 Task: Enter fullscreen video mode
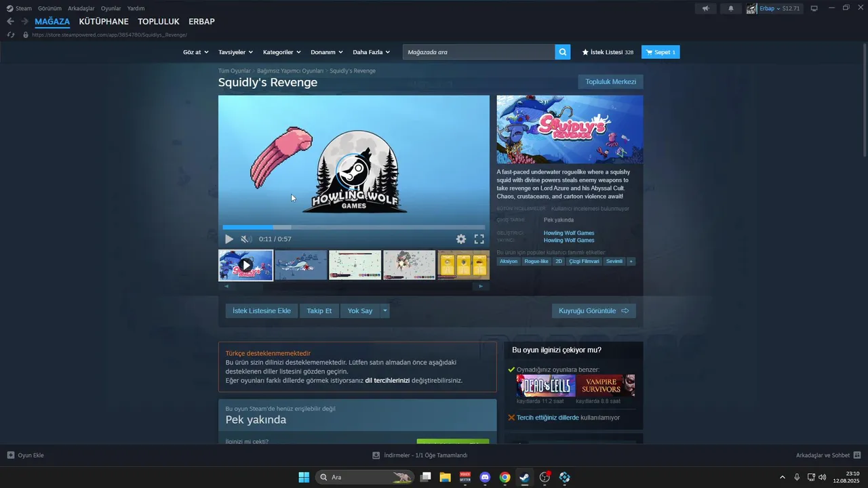tap(479, 239)
